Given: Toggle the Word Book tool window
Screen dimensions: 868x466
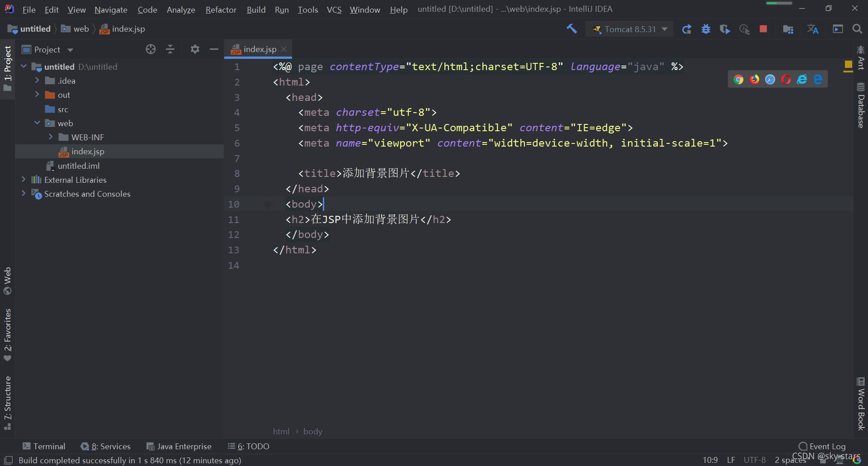Looking at the screenshot, I should [x=861, y=404].
